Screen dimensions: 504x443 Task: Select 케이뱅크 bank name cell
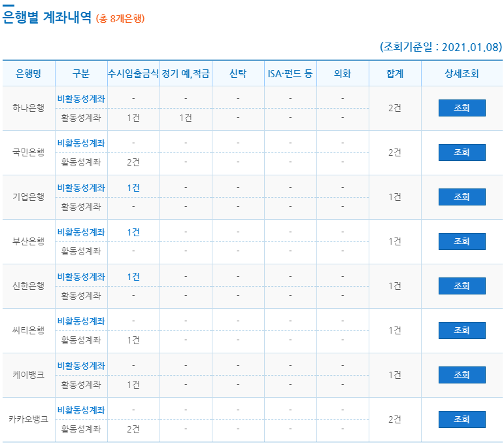pos(29,375)
